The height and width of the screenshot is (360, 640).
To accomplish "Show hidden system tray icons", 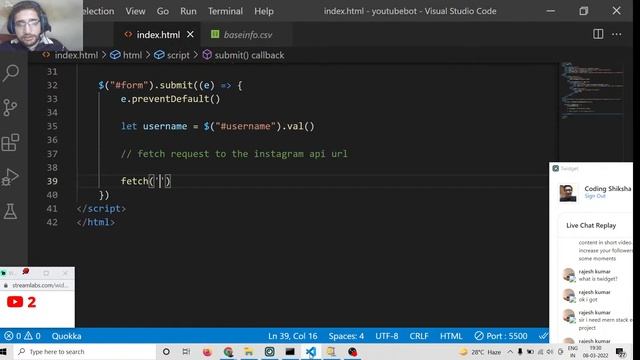I will coord(510,352).
